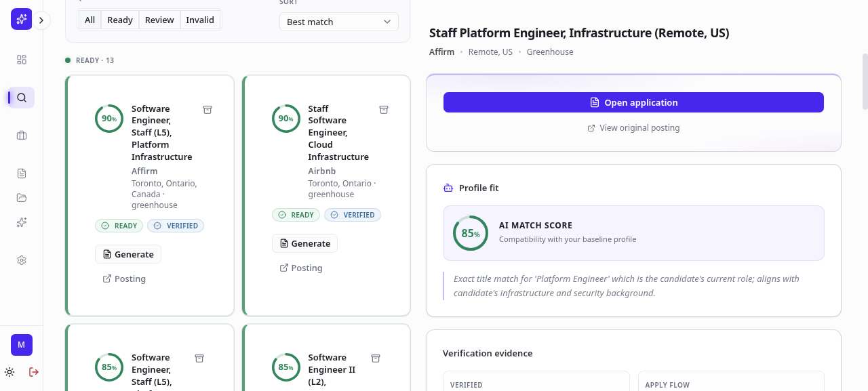Click the sparkle app logo icon
Screen dimensions: 868x391
21,20
